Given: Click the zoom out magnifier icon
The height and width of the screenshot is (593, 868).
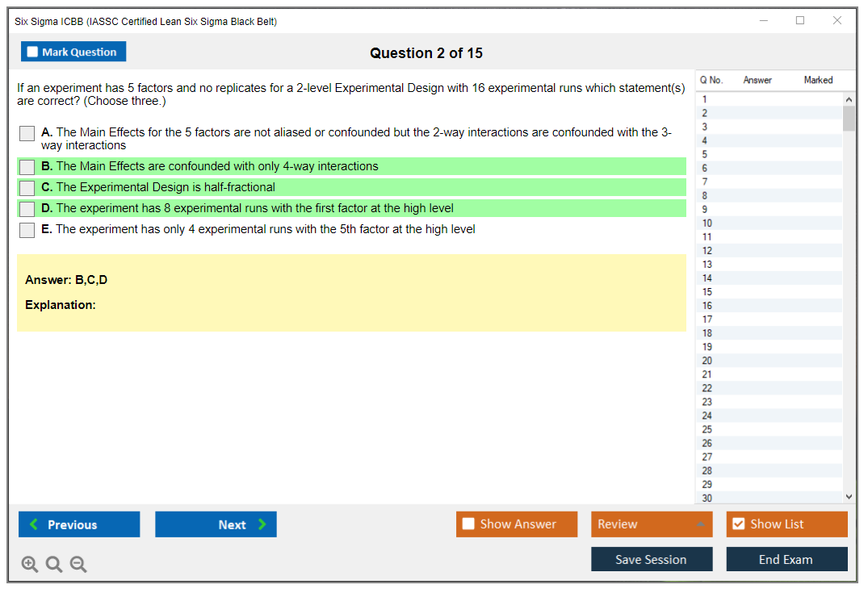Looking at the screenshot, I should coord(78,565).
